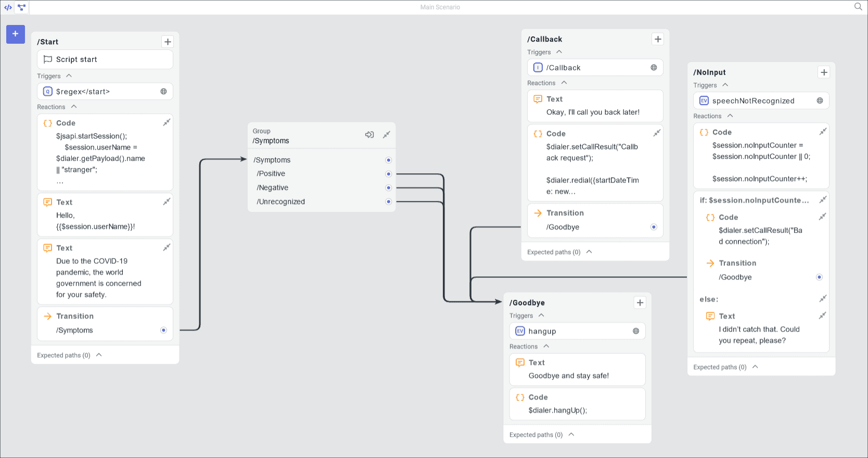Viewport: 868px width, 458px height.
Task: Collapse Reactions section in /Goodbye
Action: [x=546, y=346]
